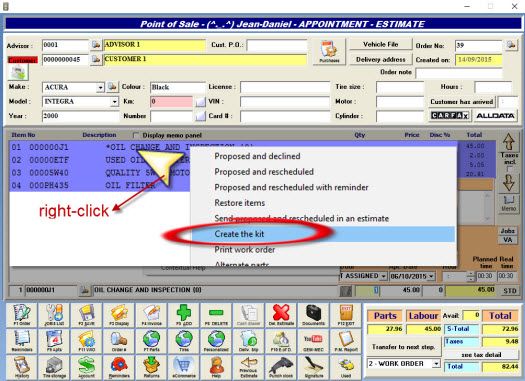Image resolution: width=525 pixels, height=381 pixels.
Task: Click the pink Km input field
Action: 171,101
